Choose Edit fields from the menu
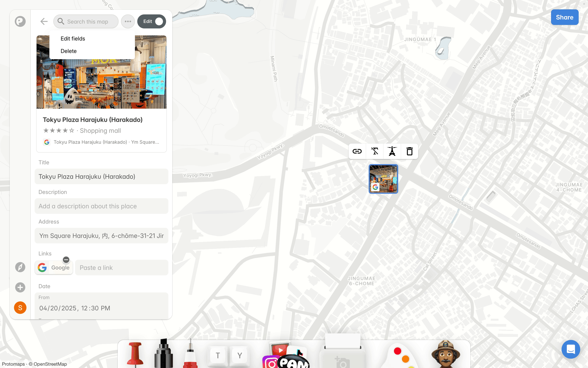This screenshot has height=368, width=588. [73, 39]
